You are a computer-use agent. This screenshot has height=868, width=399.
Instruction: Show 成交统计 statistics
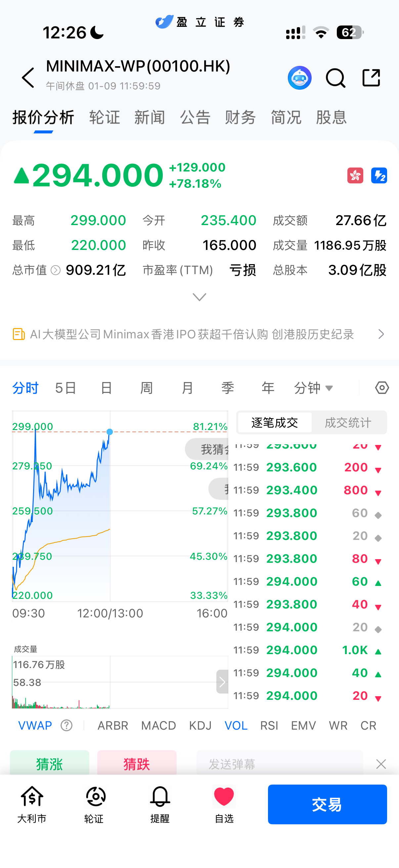348,422
